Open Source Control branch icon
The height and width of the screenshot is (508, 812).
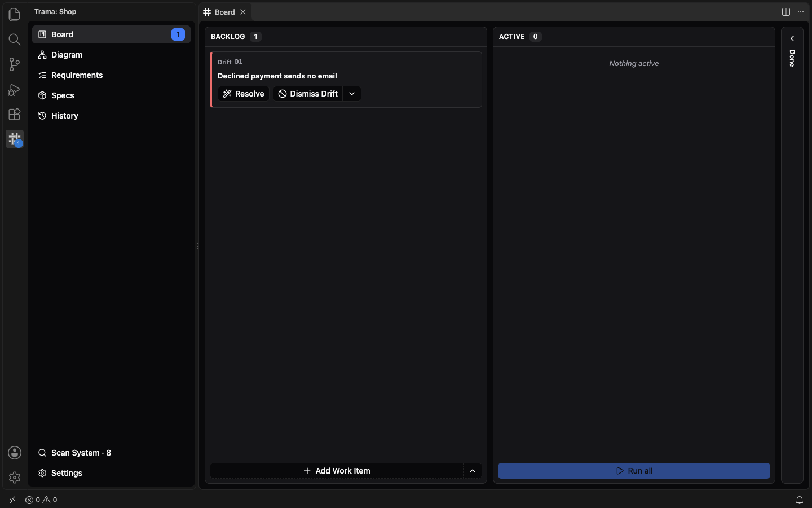tap(15, 64)
